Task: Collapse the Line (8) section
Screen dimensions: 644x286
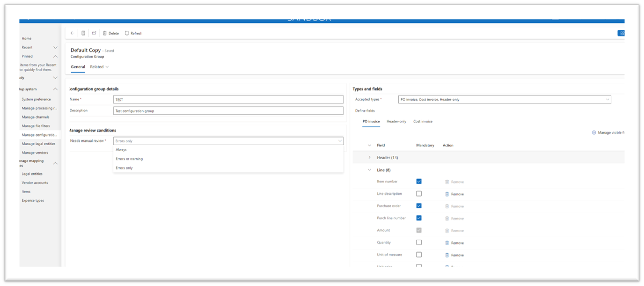Action: pyautogui.click(x=370, y=170)
